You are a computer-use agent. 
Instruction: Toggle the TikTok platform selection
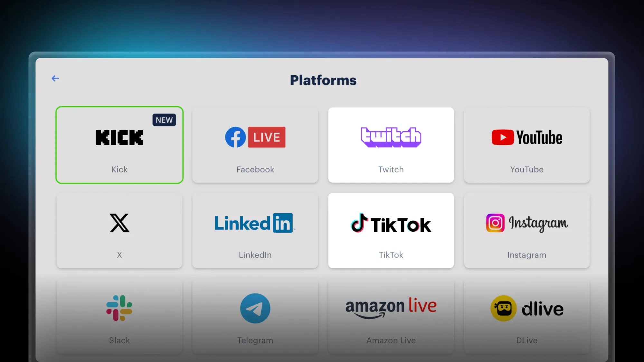[391, 230]
